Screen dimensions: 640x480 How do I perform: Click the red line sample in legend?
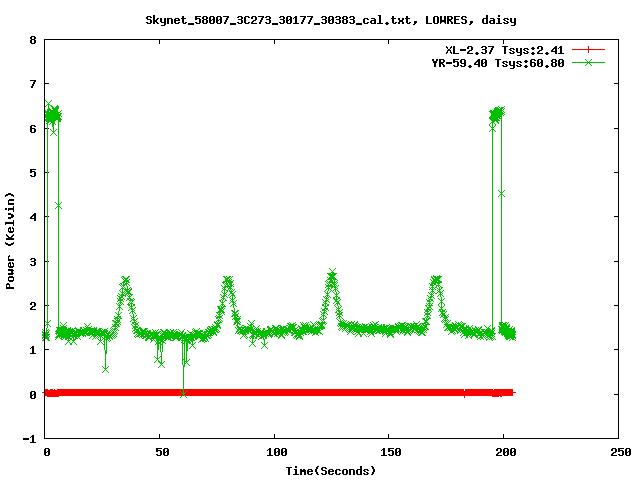tap(588, 50)
